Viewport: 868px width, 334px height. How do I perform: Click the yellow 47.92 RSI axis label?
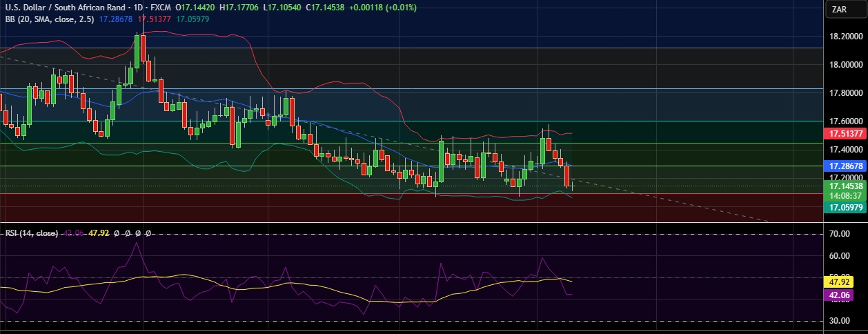point(840,282)
